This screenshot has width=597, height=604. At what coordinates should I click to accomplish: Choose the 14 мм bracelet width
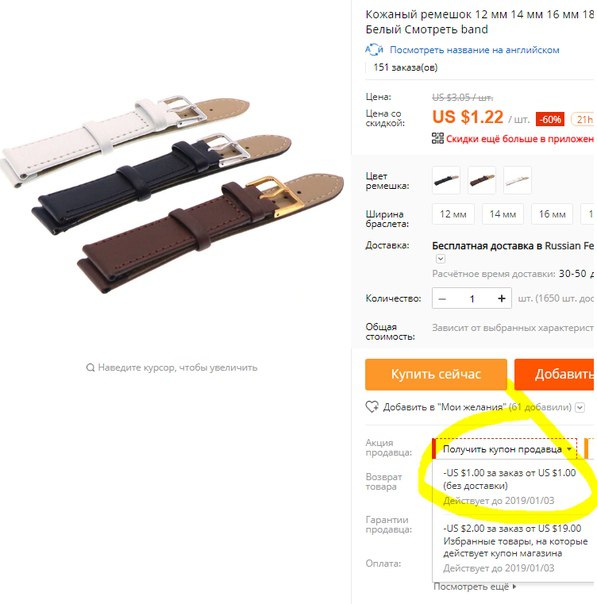point(503,214)
